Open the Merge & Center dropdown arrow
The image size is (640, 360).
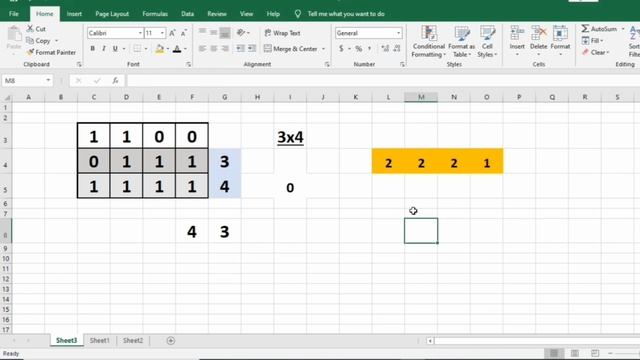click(323, 49)
